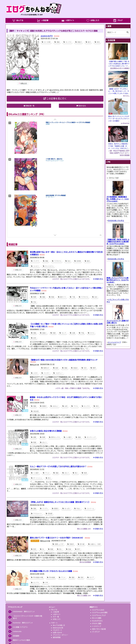The width and height of the screenshot is (136, 644).
Task: Toggle お気に入り for the 2020/09/01 article
Action: tap(17, 342)
